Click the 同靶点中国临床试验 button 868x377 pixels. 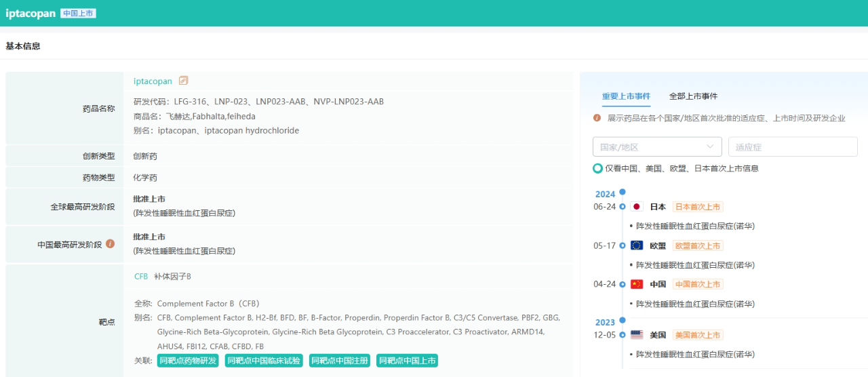(x=264, y=361)
